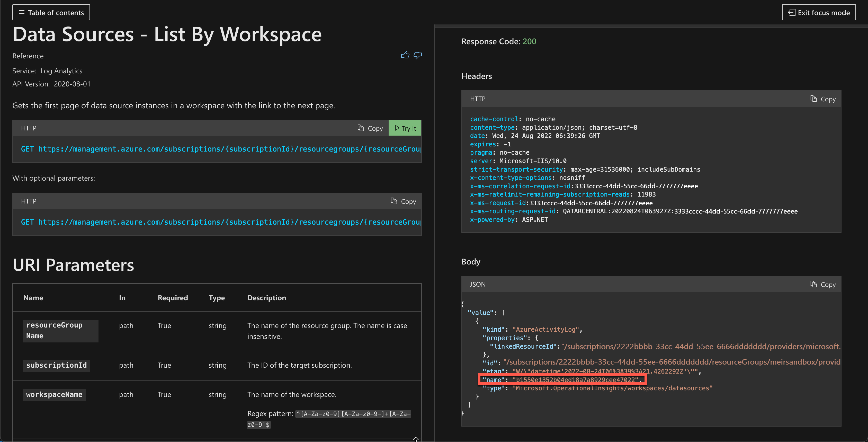Click the thumbs down feedback icon
Viewport: 868px width, 442px height.
coord(417,55)
